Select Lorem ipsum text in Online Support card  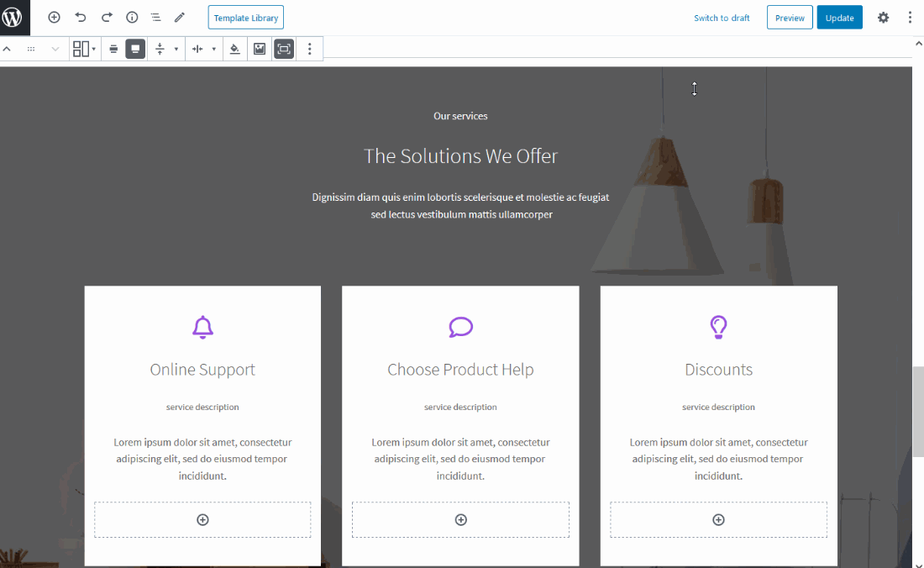pyautogui.click(x=202, y=459)
